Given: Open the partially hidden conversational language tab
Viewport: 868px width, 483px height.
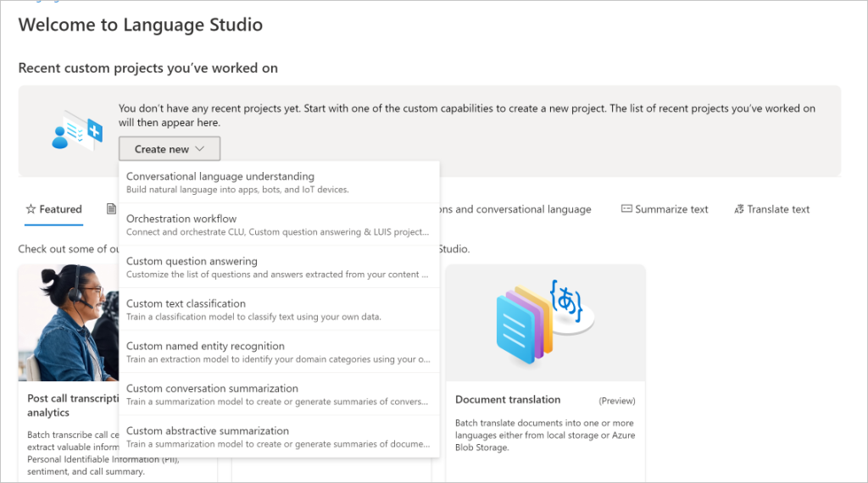Looking at the screenshot, I should pyautogui.click(x=515, y=209).
